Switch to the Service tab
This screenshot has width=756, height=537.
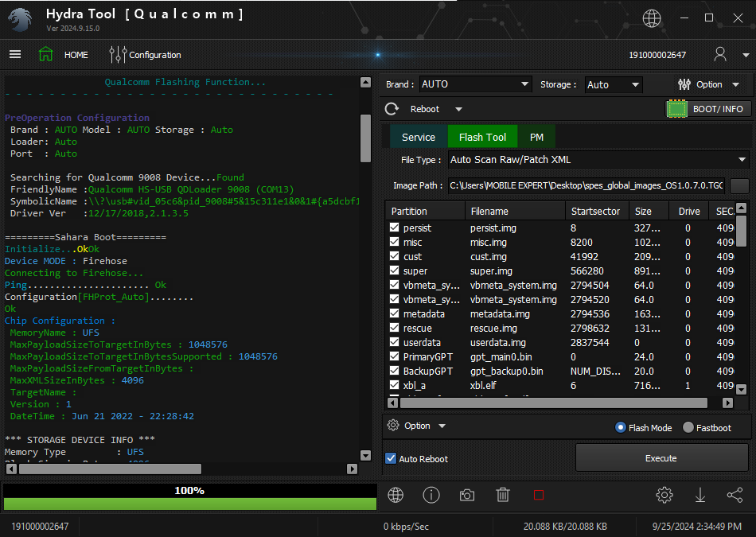[x=418, y=137]
